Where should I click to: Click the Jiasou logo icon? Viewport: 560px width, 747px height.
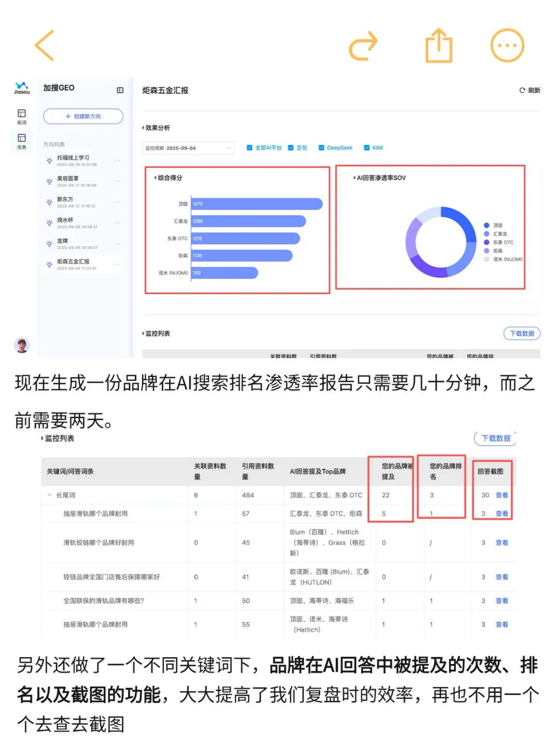click(21, 88)
